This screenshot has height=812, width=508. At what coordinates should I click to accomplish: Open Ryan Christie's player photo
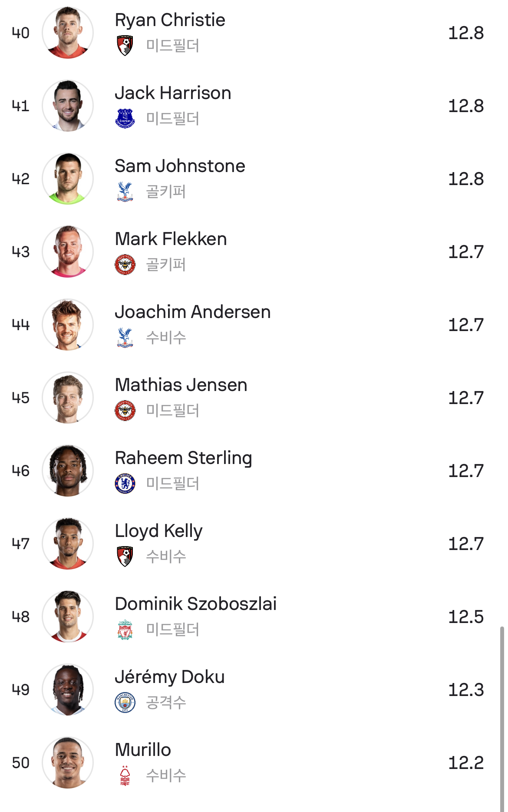pos(68,33)
